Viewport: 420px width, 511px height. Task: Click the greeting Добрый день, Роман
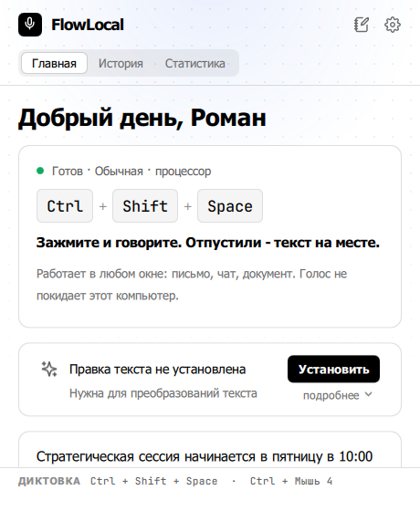(x=142, y=118)
